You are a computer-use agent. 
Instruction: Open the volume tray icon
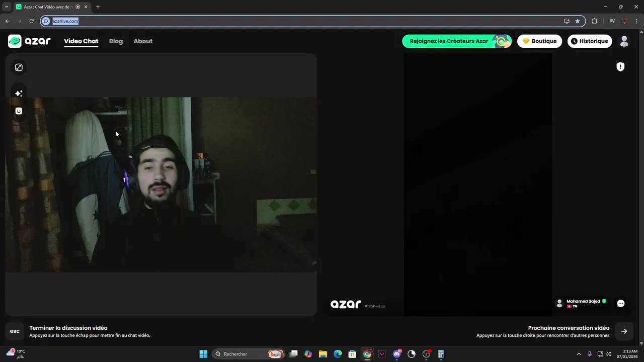(608, 354)
